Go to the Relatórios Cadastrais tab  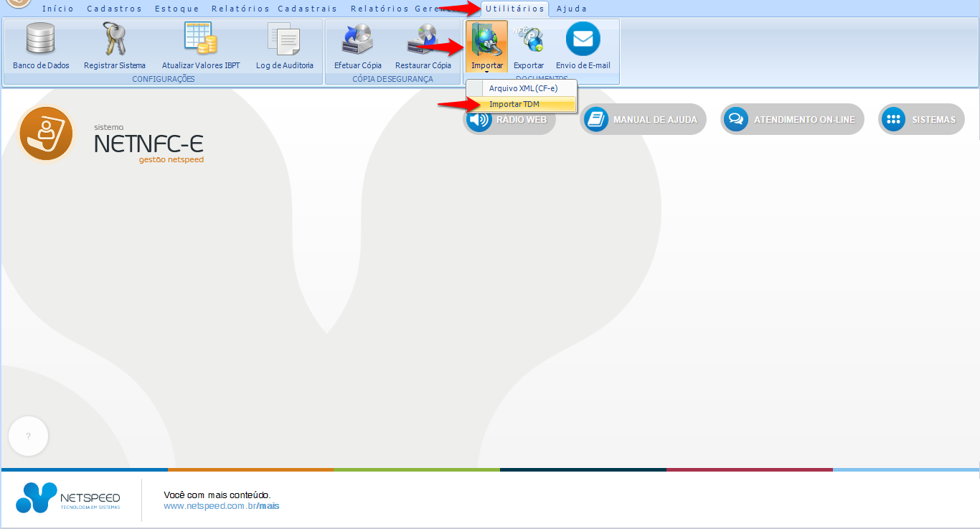click(275, 9)
